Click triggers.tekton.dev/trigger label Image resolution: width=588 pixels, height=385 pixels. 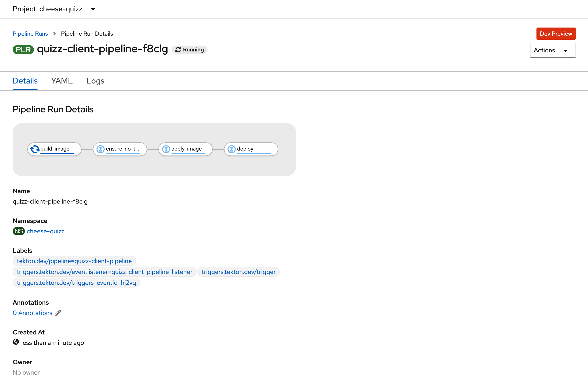(239, 271)
